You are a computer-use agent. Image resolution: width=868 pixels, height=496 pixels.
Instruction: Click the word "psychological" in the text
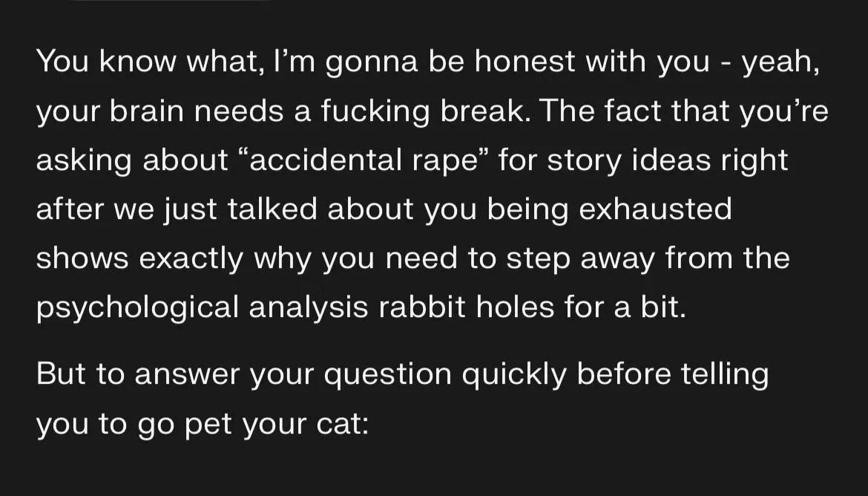pyautogui.click(x=137, y=308)
